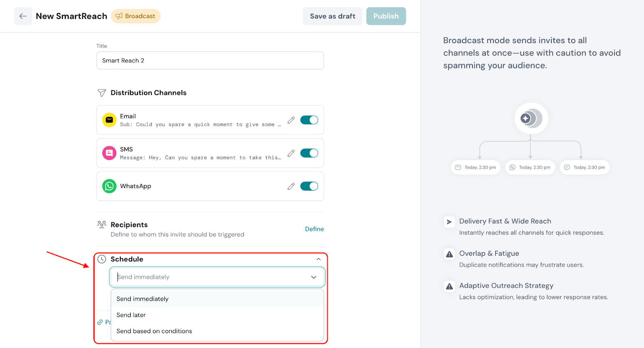Screen dimensions: 644x348
Task: Select "Send later" option
Action: (x=131, y=315)
